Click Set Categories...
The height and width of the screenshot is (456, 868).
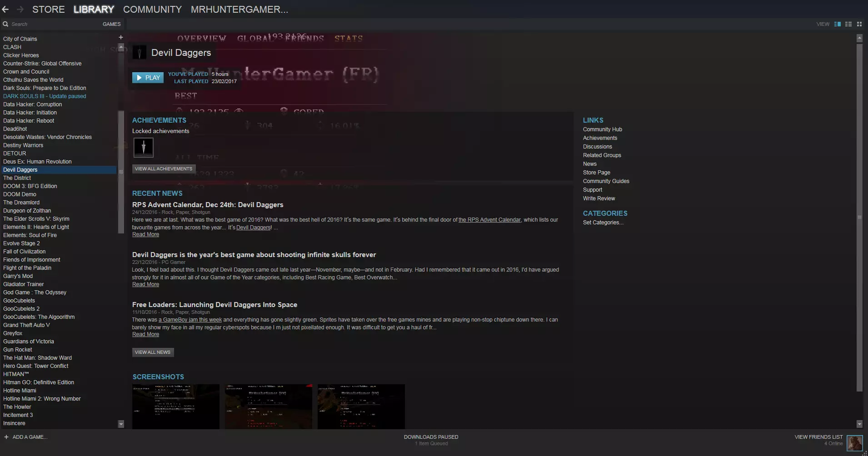click(x=603, y=223)
